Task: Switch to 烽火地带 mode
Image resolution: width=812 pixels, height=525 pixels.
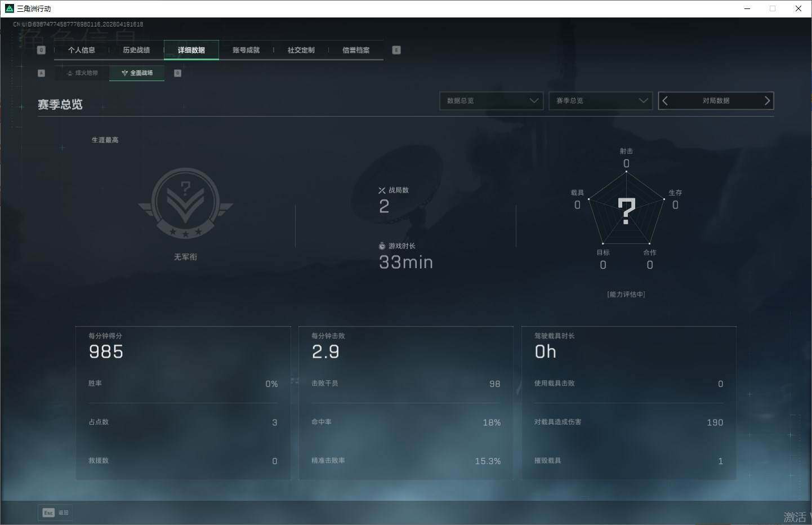Action: 82,73
